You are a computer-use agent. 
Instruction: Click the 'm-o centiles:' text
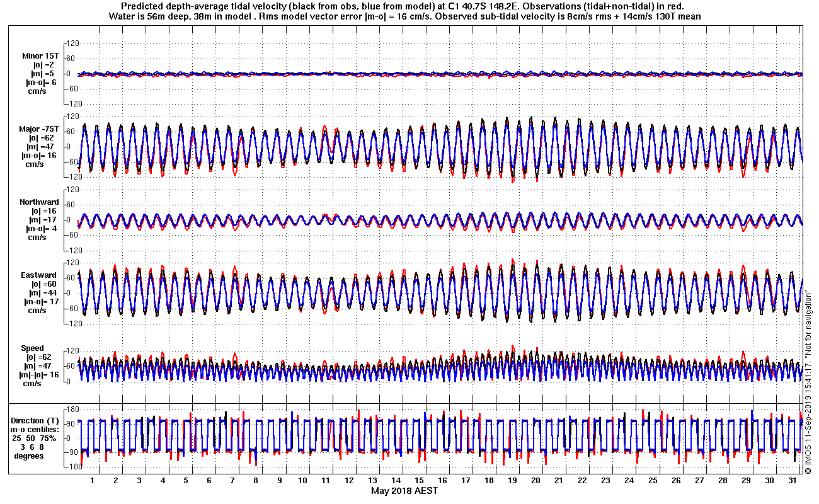tap(36, 429)
